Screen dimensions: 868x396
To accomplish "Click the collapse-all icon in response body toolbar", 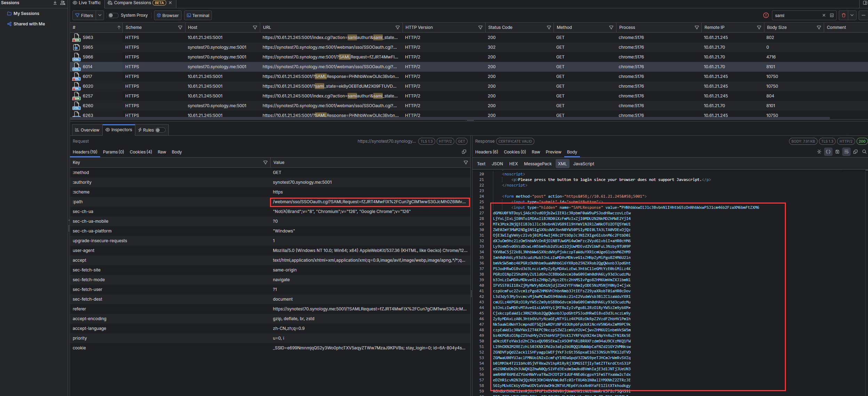I will pos(819,152).
